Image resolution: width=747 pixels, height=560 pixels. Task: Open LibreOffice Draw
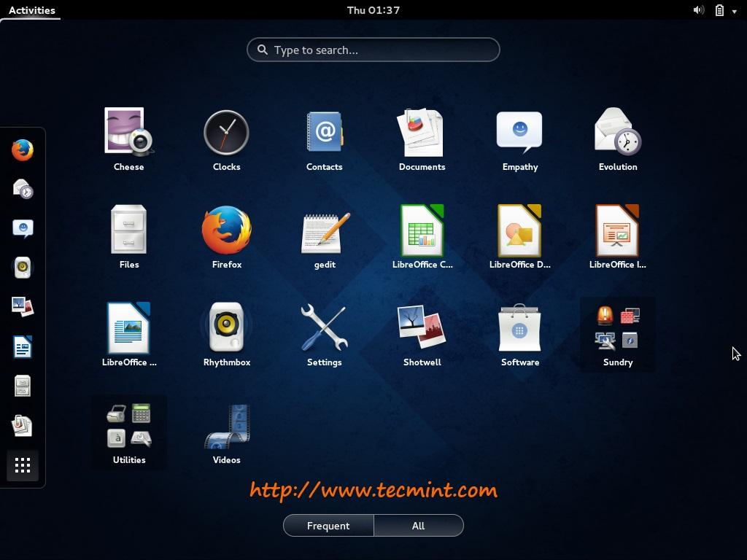pos(519,237)
